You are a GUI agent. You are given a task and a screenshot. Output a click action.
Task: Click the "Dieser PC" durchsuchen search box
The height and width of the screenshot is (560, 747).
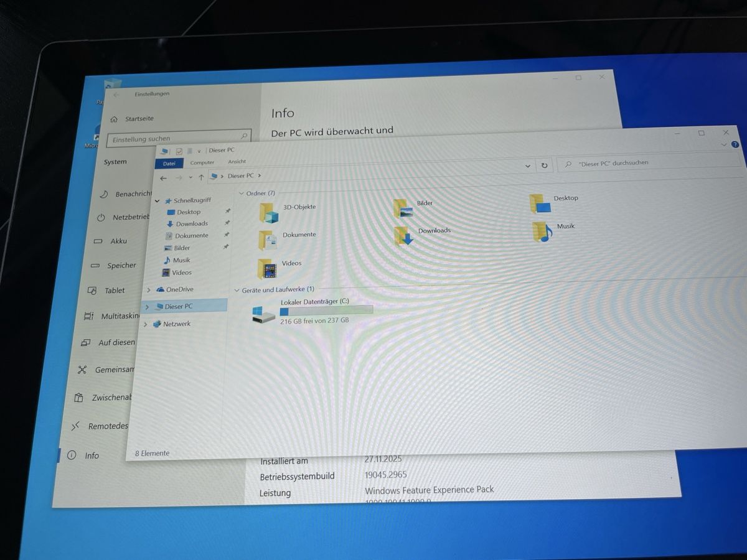coord(649,163)
